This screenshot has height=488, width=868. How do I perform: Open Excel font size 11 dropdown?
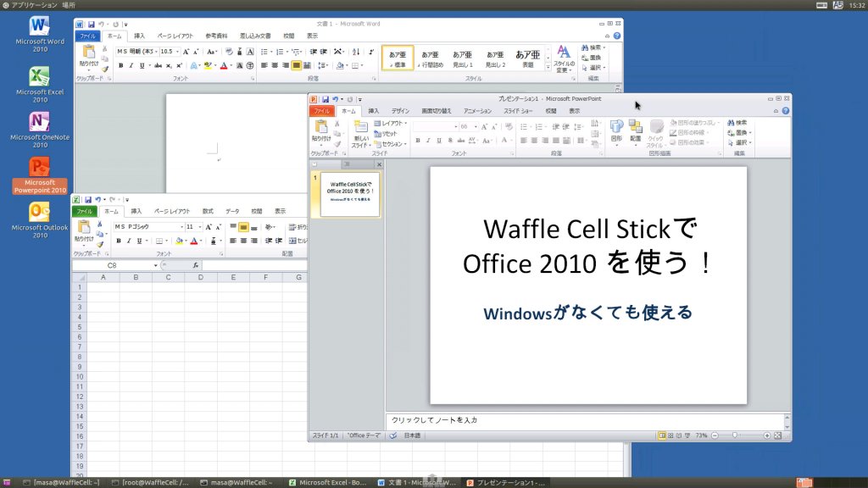[200, 227]
